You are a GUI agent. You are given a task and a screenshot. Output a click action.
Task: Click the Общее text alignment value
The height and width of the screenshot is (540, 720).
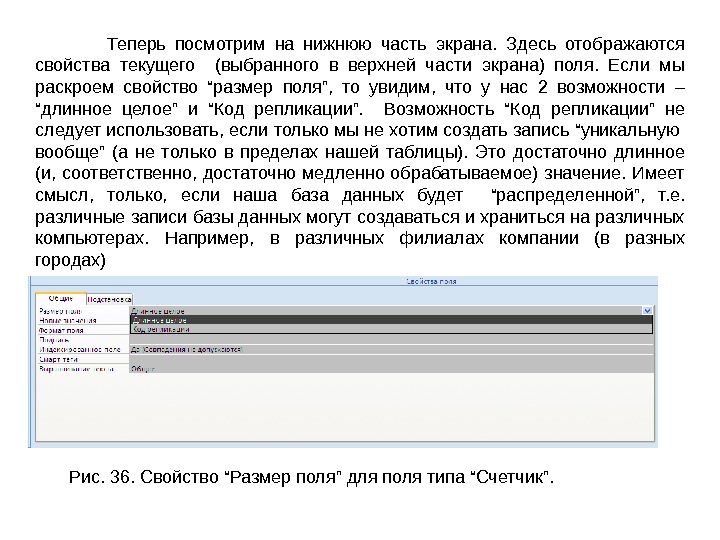(142, 369)
